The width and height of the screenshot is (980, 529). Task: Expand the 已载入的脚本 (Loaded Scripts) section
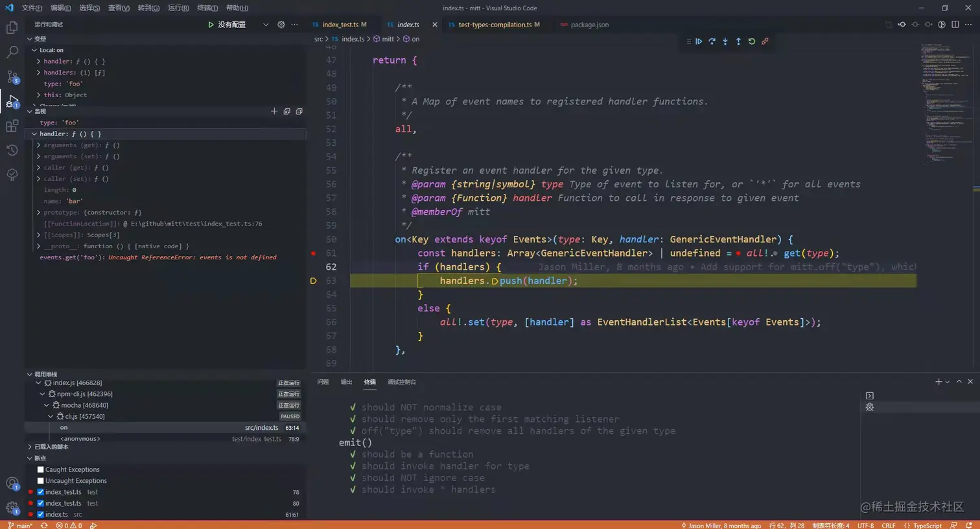click(x=51, y=447)
